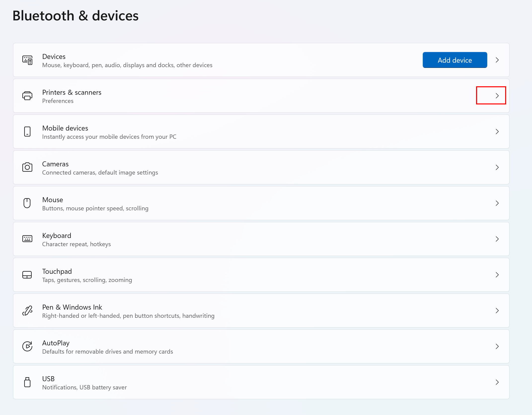Click 'Mouse, keyboard, pen, audio' description text
Viewport: 532px width, 415px height.
(127, 65)
